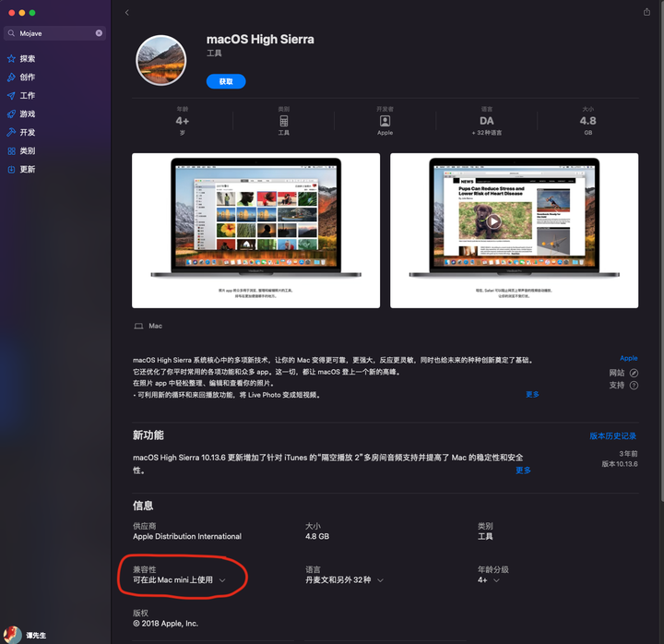664x644 pixels.
Task: Clear the Mojave search field
Action: point(99,33)
